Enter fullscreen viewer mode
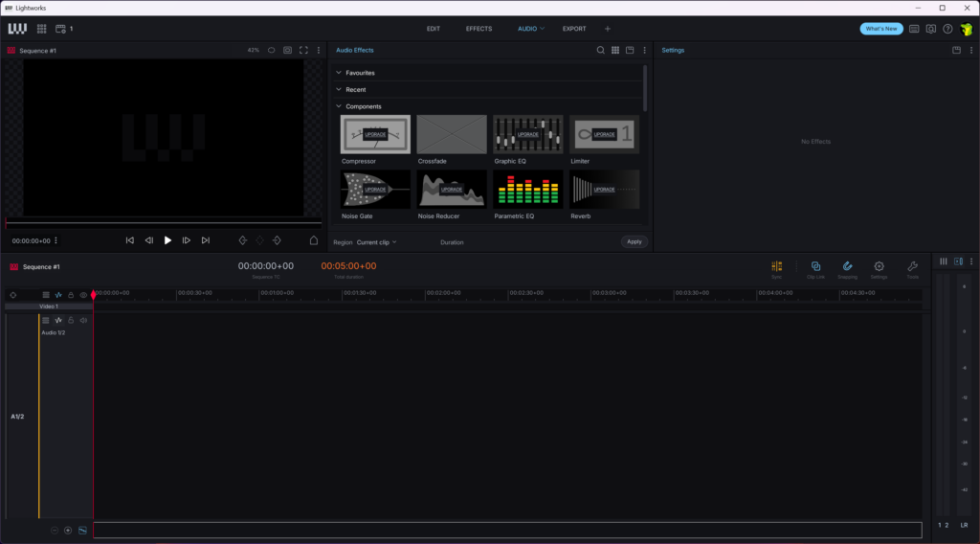This screenshot has width=980, height=544. coord(303,50)
